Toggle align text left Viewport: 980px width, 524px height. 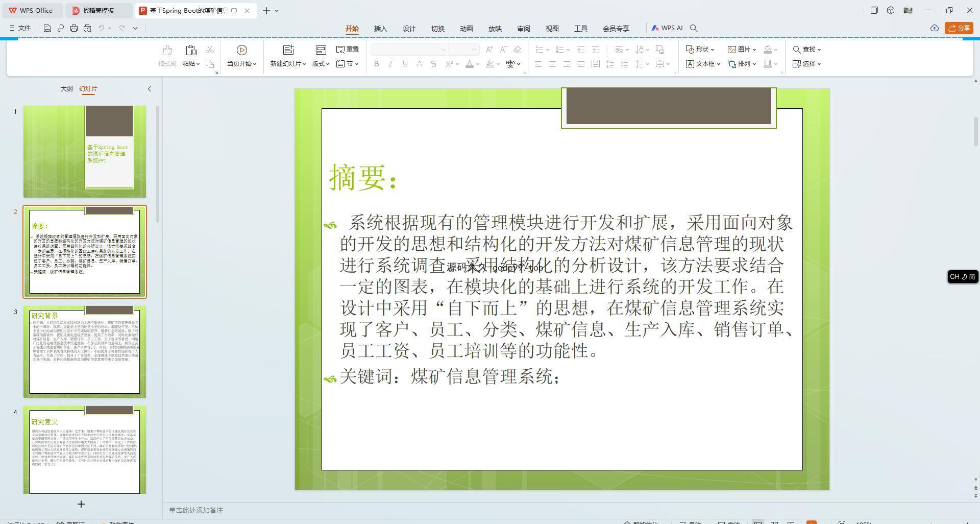[538, 64]
